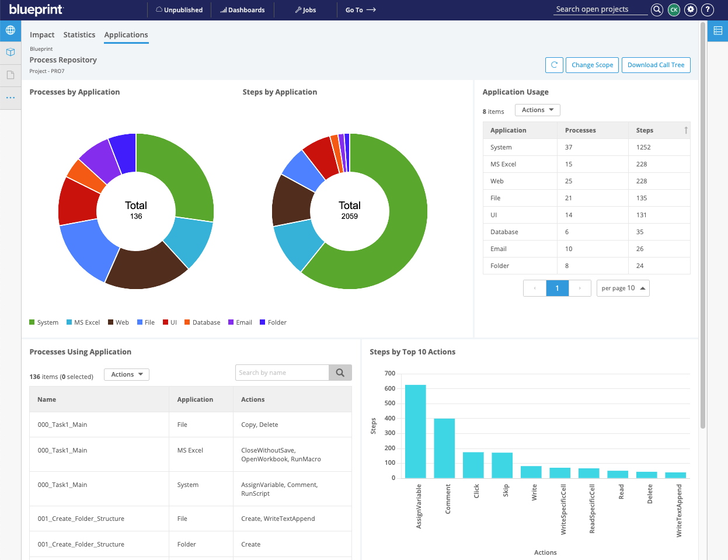Expand the per page 10 selector

pos(622,288)
